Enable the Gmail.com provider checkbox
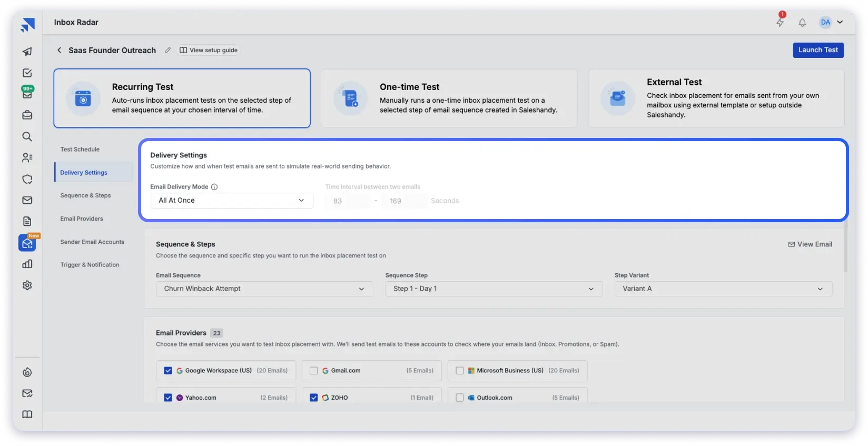The width and height of the screenshot is (868, 446). (314, 371)
